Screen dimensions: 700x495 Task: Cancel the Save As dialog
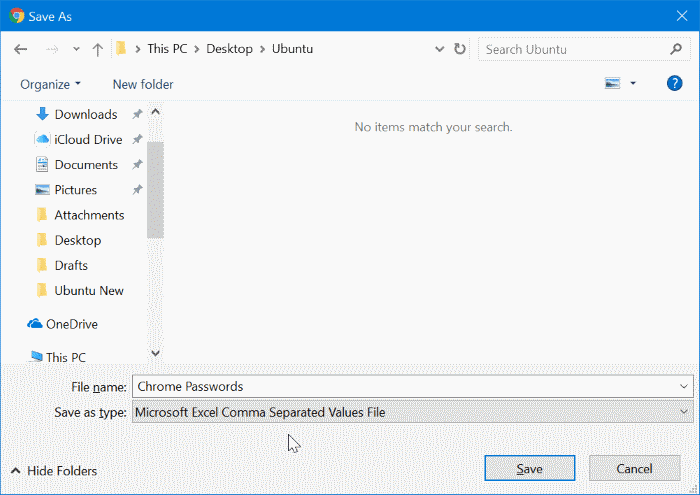point(634,468)
